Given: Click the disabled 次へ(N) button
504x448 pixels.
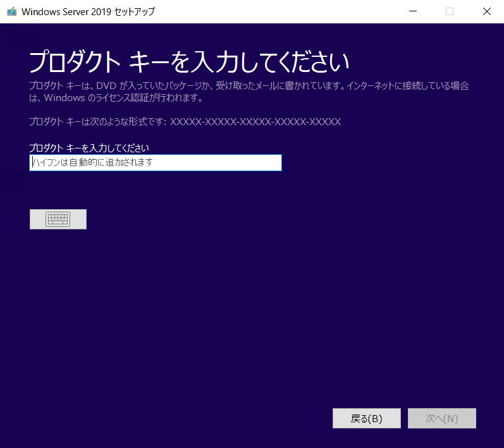Looking at the screenshot, I should [x=441, y=418].
